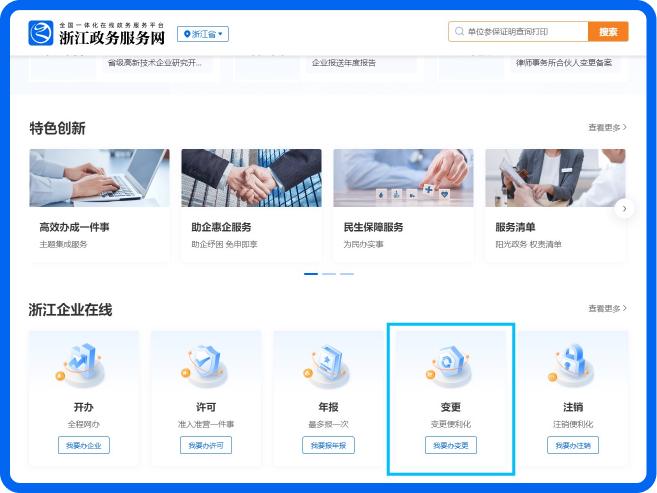Open the 年报 annual report icon
The width and height of the screenshot is (657, 493).
(327, 366)
